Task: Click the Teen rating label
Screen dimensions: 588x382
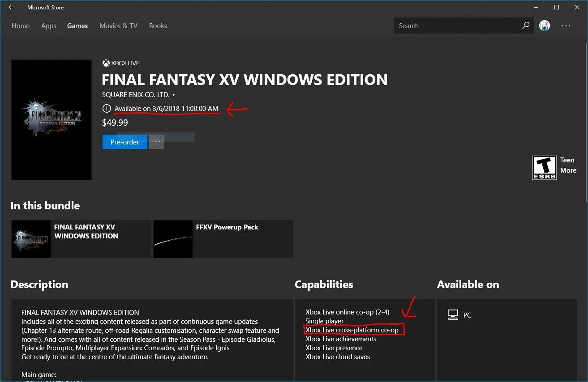Action: (567, 160)
